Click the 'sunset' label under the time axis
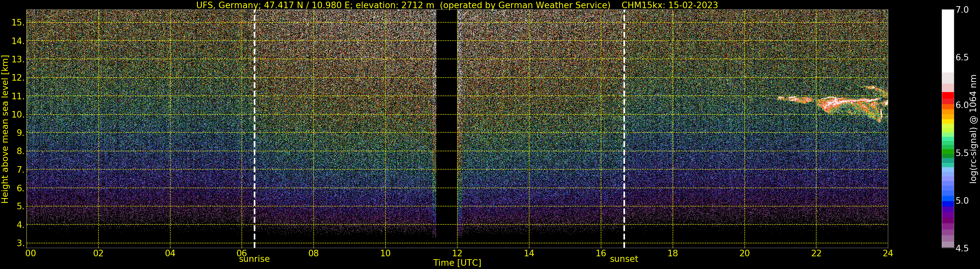 [624, 259]
